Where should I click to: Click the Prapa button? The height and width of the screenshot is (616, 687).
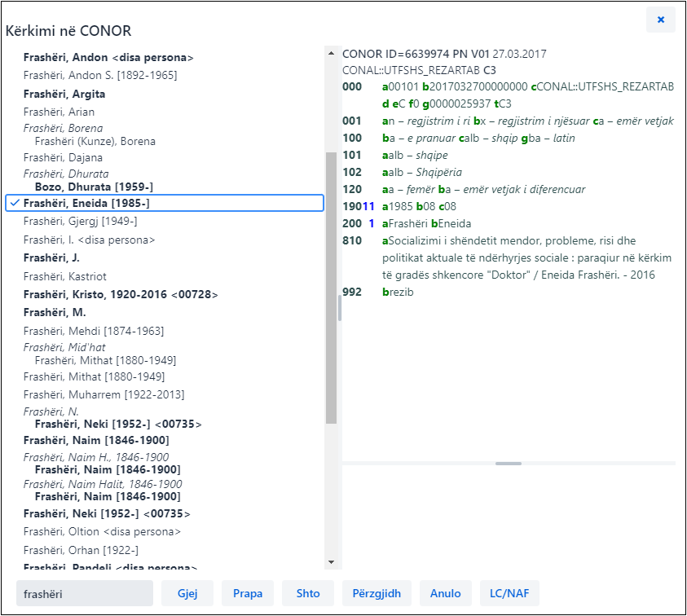248,593
